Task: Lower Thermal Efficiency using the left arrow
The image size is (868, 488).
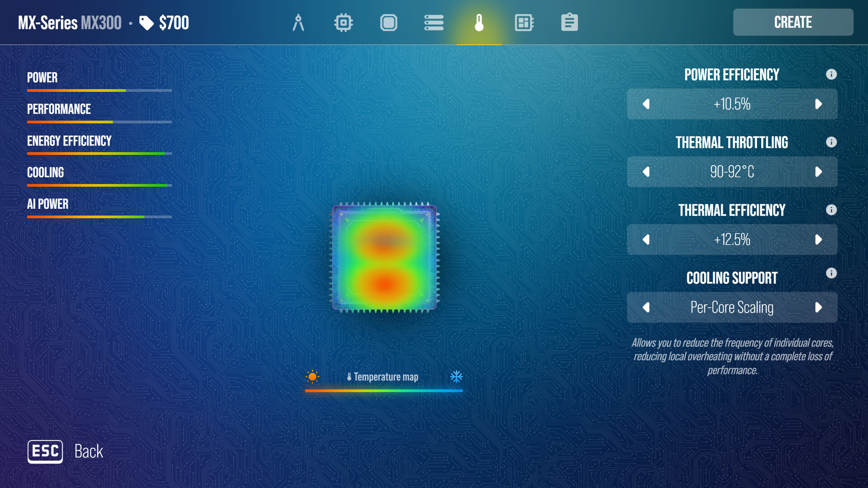Action: tap(646, 240)
